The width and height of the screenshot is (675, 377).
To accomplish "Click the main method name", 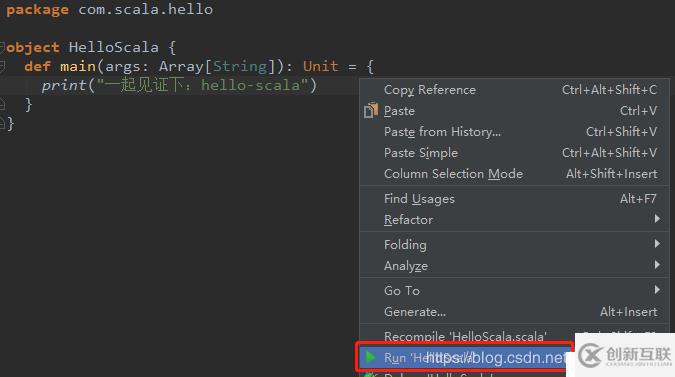I will (78, 66).
